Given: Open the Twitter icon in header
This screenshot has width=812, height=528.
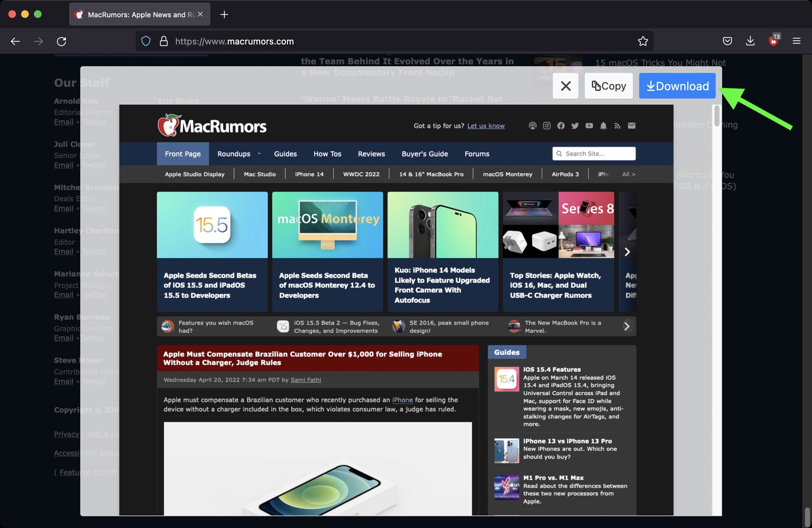Looking at the screenshot, I should pos(575,126).
